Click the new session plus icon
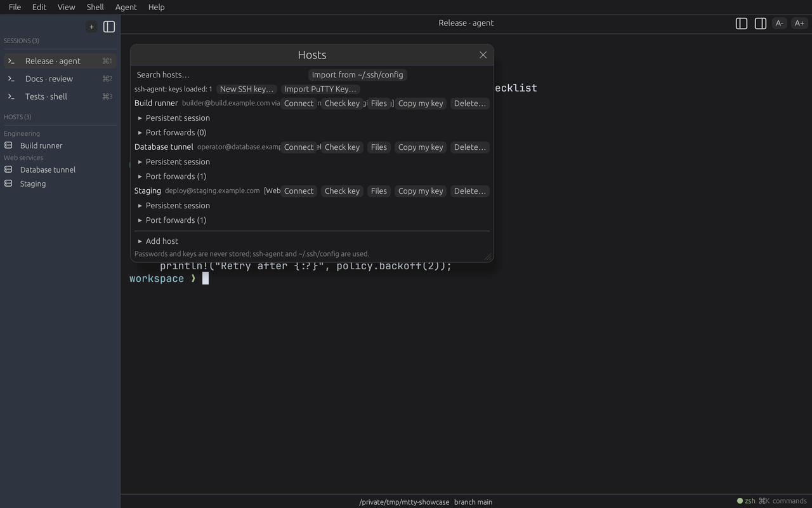The width and height of the screenshot is (812, 508). tap(91, 27)
